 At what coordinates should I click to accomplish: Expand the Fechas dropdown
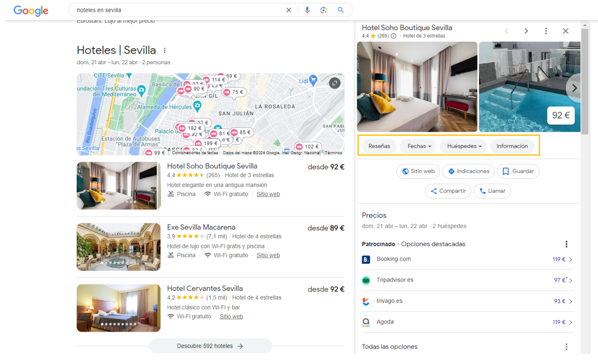pos(418,146)
